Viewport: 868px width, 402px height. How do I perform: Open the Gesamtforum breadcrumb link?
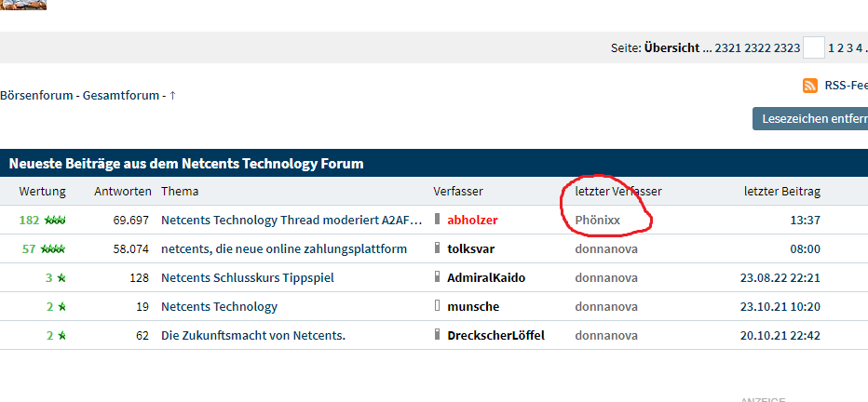[x=120, y=95]
